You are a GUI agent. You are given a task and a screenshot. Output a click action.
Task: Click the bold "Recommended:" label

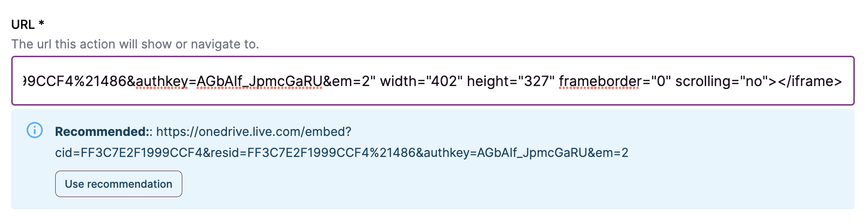point(102,132)
